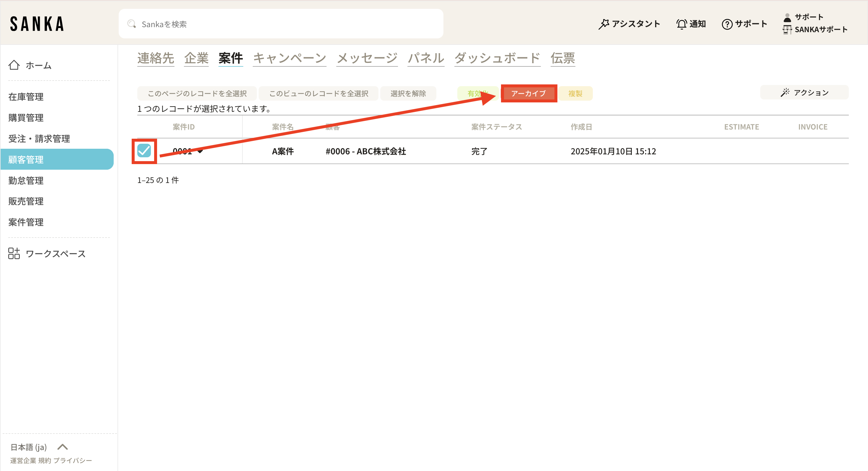Open the Workspace grid icon
This screenshot has width=868, height=471.
(x=14, y=254)
